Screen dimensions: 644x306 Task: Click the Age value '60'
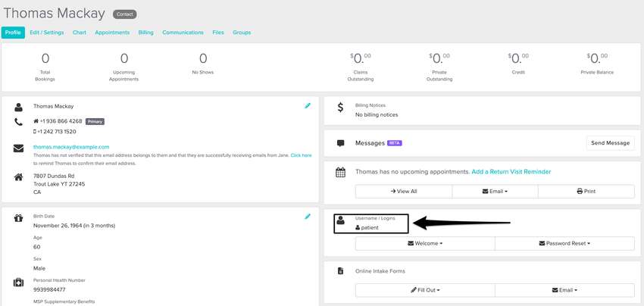tap(37, 247)
